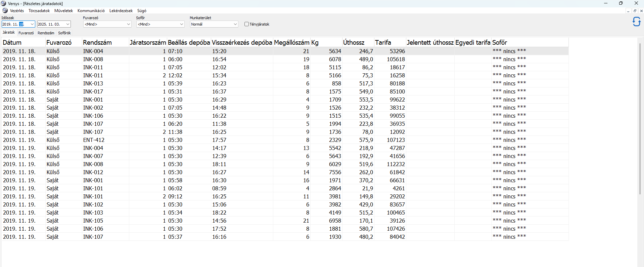
Task: Open the Fuvarozó dropdown
Action: 128,24
